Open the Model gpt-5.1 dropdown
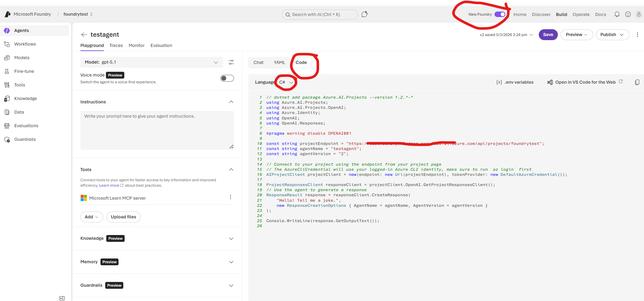Image resolution: width=644 pixels, height=301 pixels. coord(152,62)
